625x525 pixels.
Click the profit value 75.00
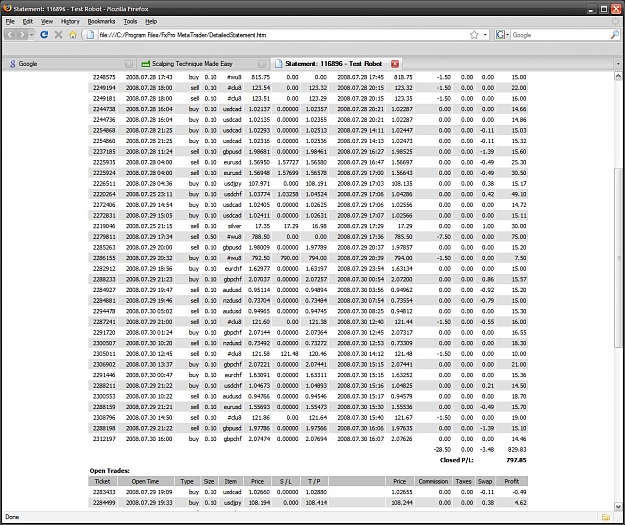coord(519,237)
